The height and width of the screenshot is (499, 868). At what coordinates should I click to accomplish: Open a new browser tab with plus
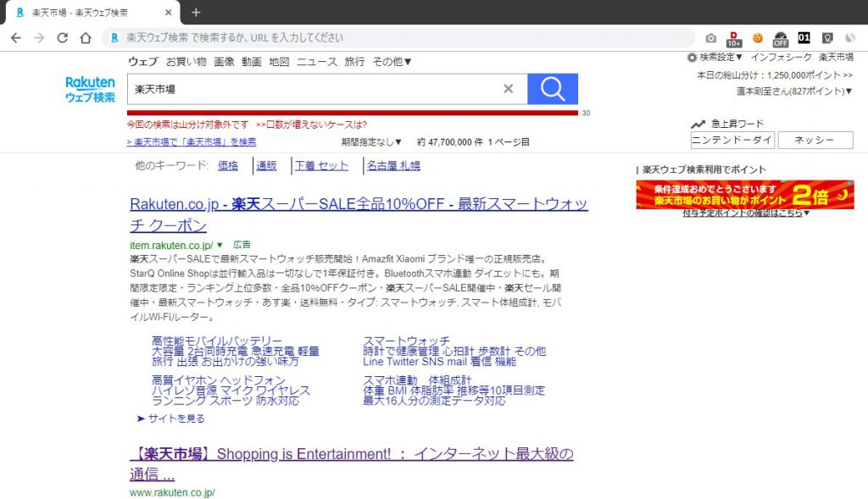tap(196, 12)
